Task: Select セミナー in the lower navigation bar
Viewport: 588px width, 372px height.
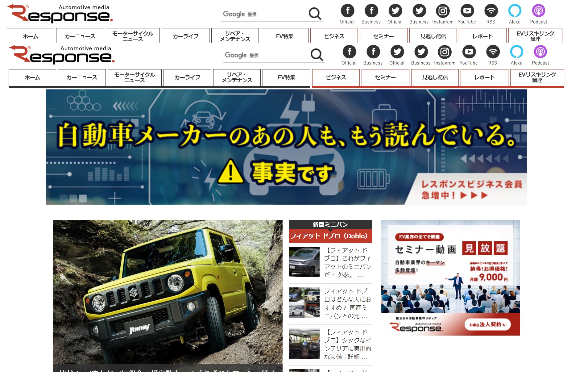Action: (x=385, y=77)
